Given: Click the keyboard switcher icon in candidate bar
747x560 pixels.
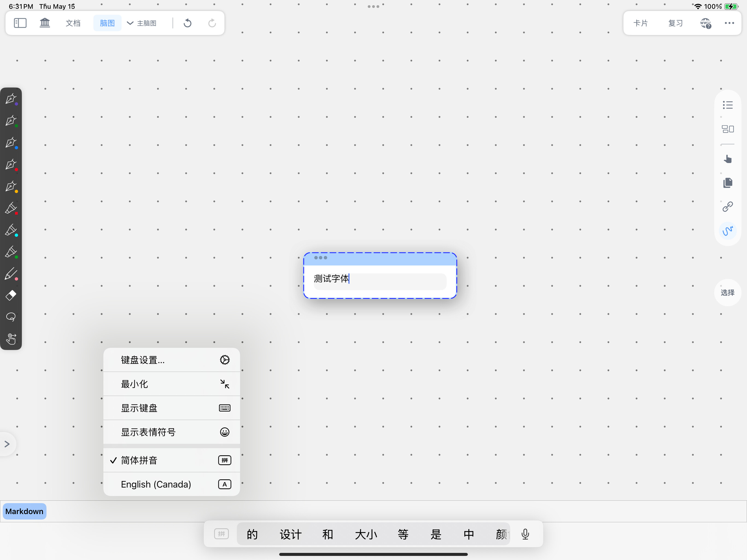Looking at the screenshot, I should (221, 534).
